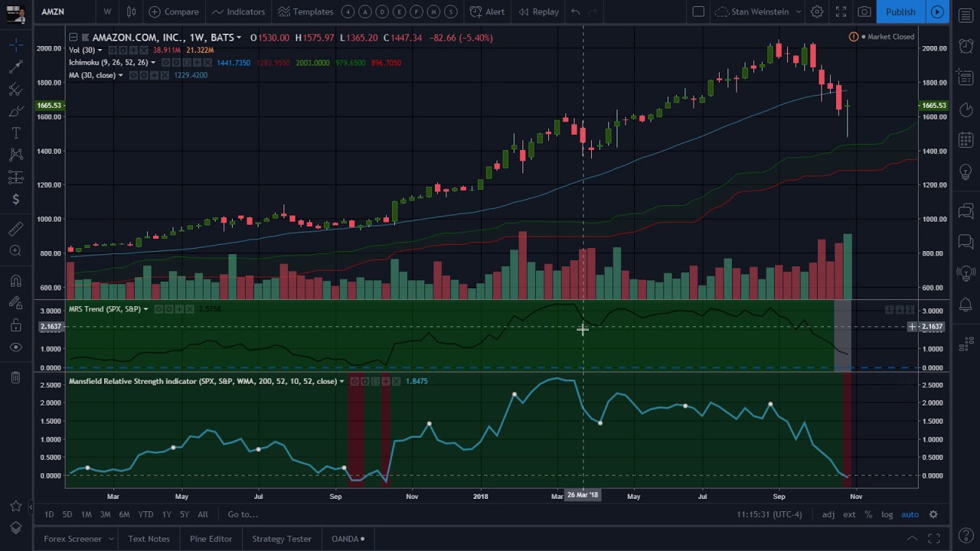The image size is (980, 551).
Task: Expand the MRS Trend (SPX, S&P) menu
Action: [145, 309]
